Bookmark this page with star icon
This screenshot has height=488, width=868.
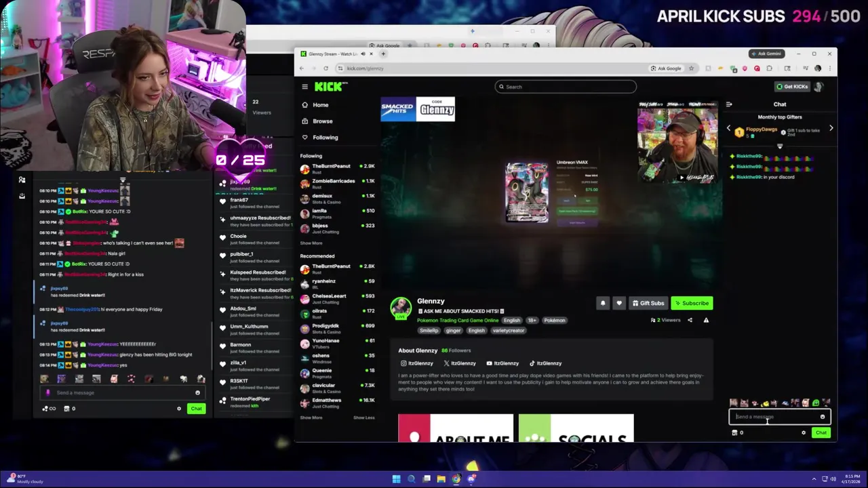click(691, 68)
